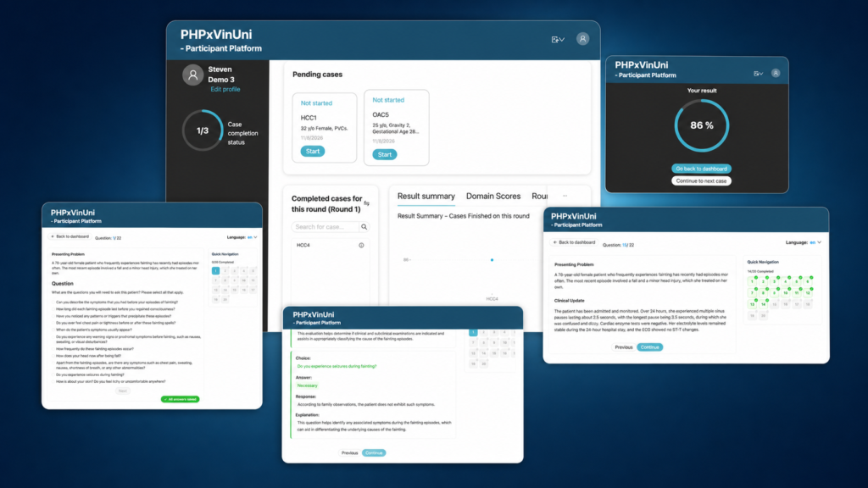Click the 1/3 case completion ring
868x488 pixels.
click(203, 130)
